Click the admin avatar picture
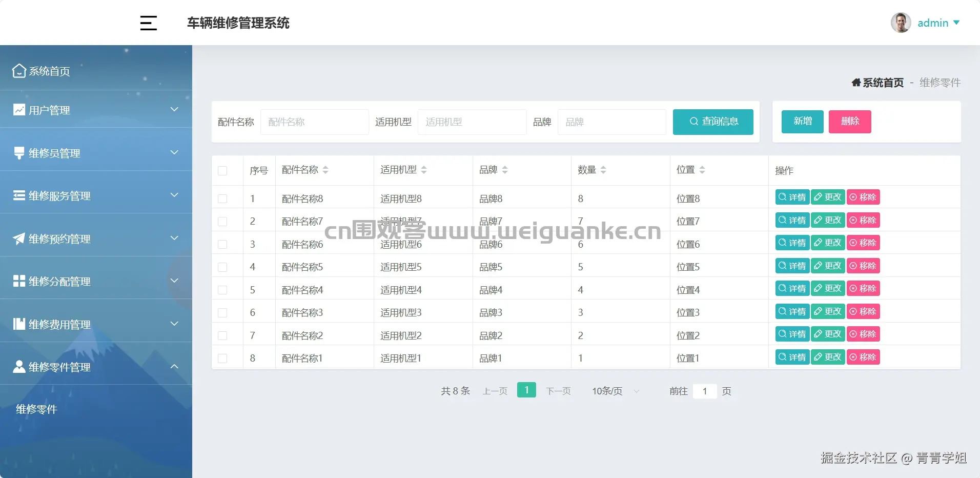 click(901, 23)
